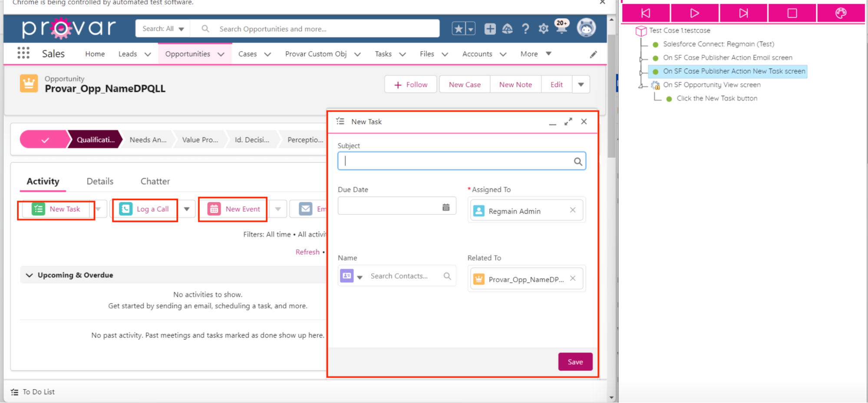This screenshot has height=403, width=868.
Task: Remove Regmain Admin from Assigned To
Action: [x=573, y=210]
